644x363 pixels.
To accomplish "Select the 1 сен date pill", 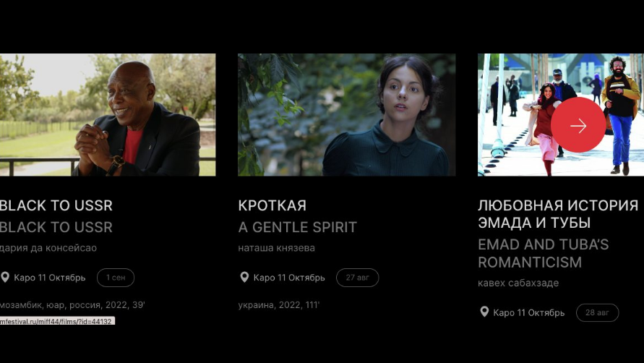I will 116,278.
